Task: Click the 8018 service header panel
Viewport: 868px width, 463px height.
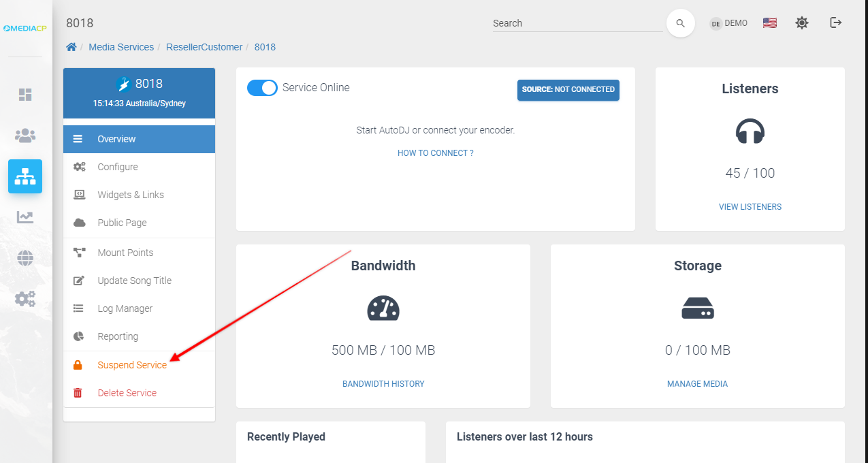Action: [139, 93]
